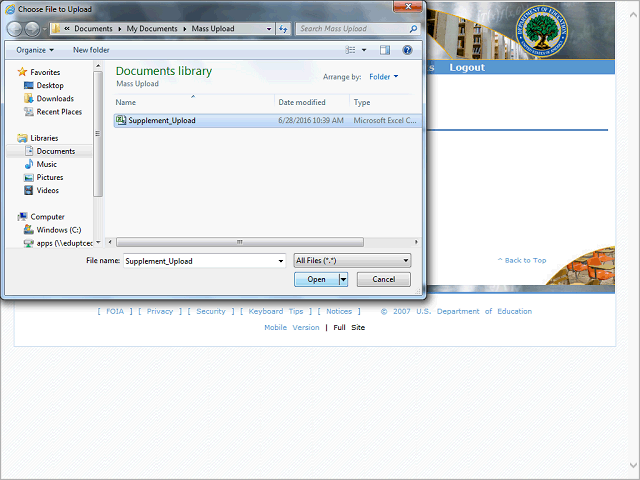640x480 pixels.
Task: Click the Open button split arrow
Action: point(344,279)
